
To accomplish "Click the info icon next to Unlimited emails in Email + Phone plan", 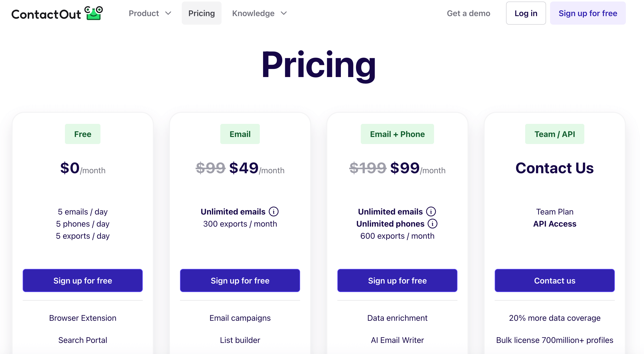I will [x=431, y=211].
